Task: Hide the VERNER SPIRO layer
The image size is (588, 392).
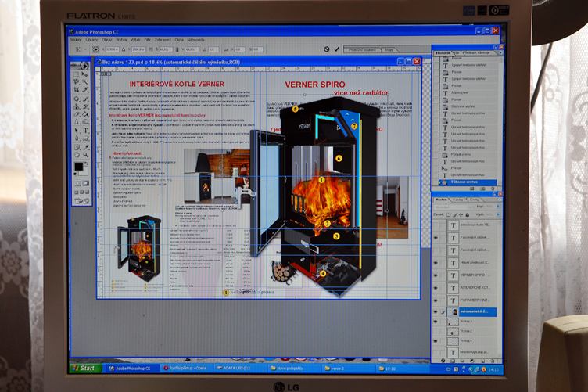Action: click(436, 275)
